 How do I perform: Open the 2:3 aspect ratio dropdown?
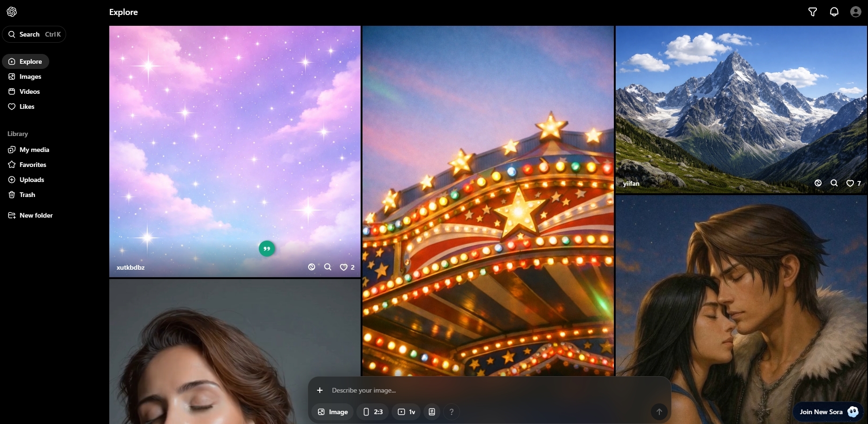(x=373, y=412)
